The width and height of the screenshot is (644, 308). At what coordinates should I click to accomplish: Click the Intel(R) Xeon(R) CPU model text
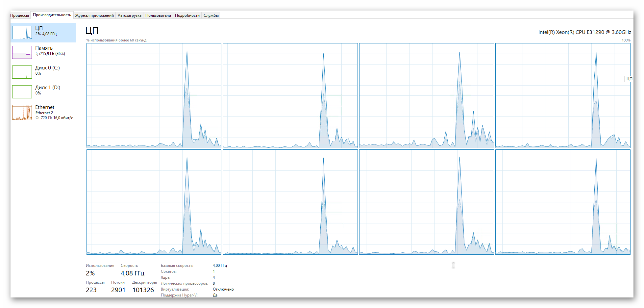click(584, 32)
